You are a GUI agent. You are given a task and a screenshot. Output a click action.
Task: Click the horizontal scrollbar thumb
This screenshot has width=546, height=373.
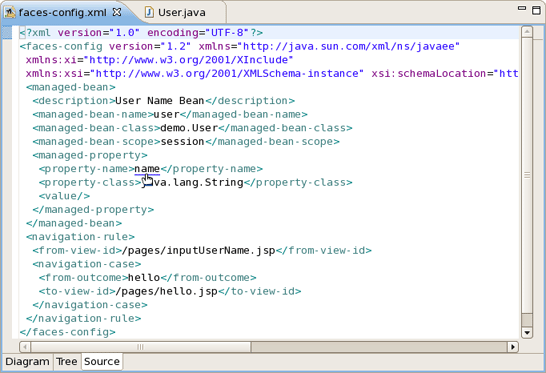[141, 347]
